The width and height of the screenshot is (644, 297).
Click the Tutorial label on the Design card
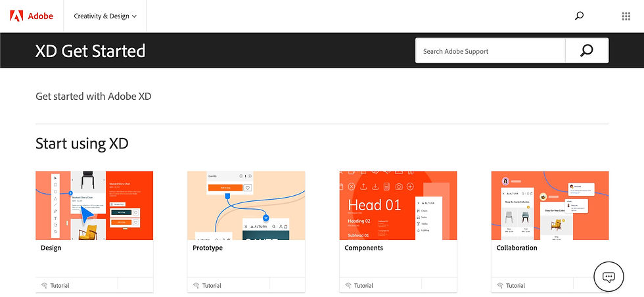[60, 285]
